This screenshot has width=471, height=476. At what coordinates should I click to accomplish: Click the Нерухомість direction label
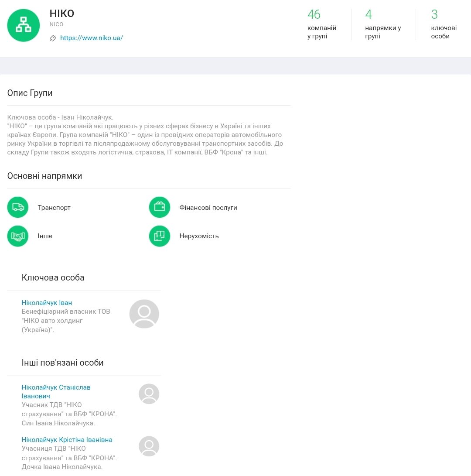click(x=199, y=236)
